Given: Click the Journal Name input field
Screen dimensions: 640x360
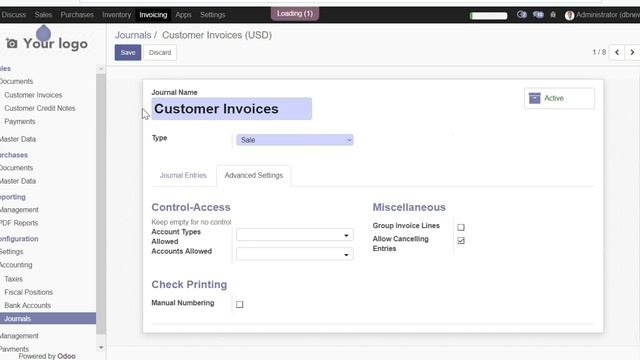Looking at the screenshot, I should [231, 109].
